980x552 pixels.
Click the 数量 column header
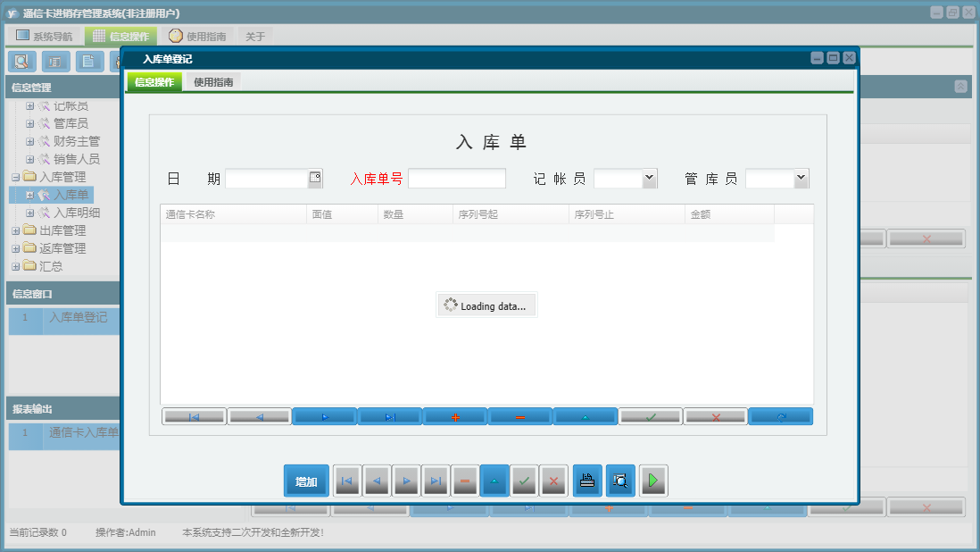(415, 214)
